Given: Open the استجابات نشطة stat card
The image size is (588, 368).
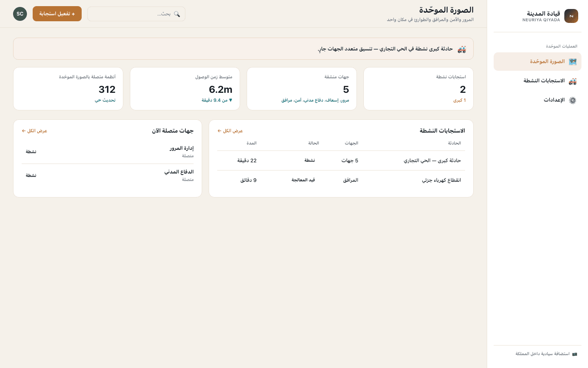Looking at the screenshot, I should point(419,89).
